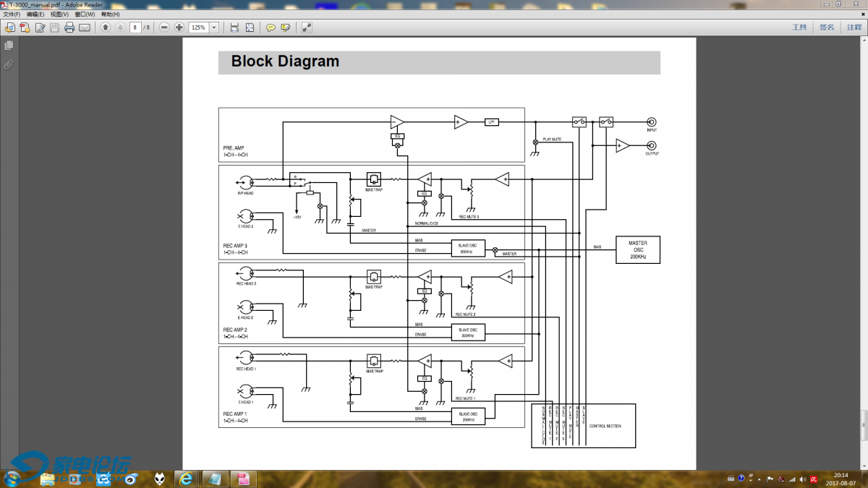Click the NORMAL/CrO2 label
The height and width of the screenshot is (488, 868).
427,223
